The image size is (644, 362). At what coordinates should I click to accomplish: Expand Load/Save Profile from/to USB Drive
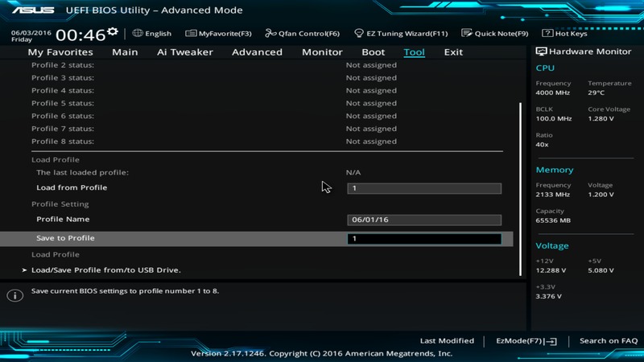click(105, 270)
